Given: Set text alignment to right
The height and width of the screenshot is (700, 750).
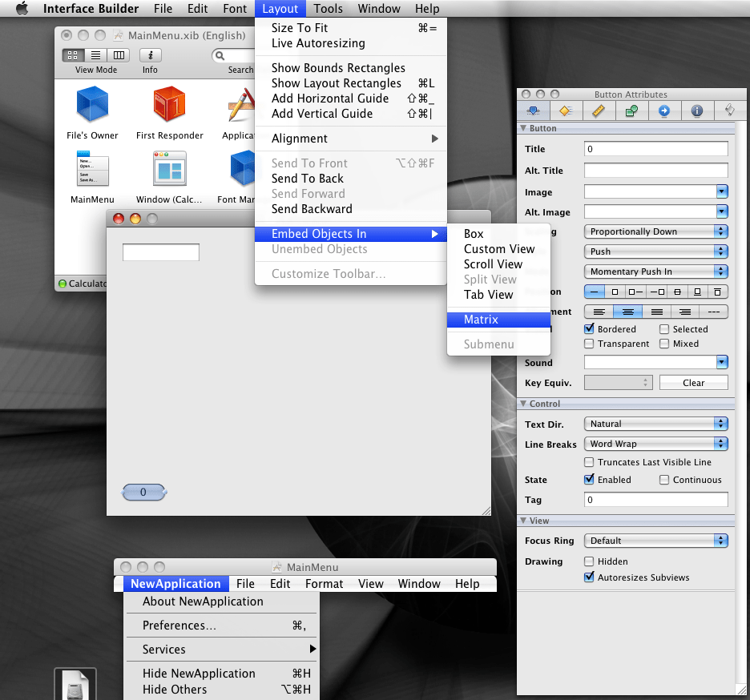Looking at the screenshot, I should [685, 312].
